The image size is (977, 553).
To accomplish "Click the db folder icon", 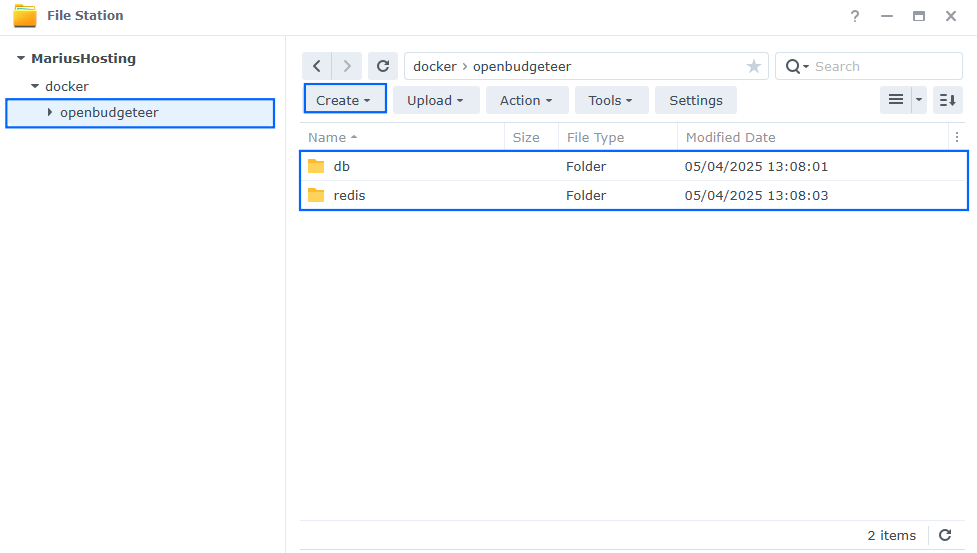I will 316,166.
